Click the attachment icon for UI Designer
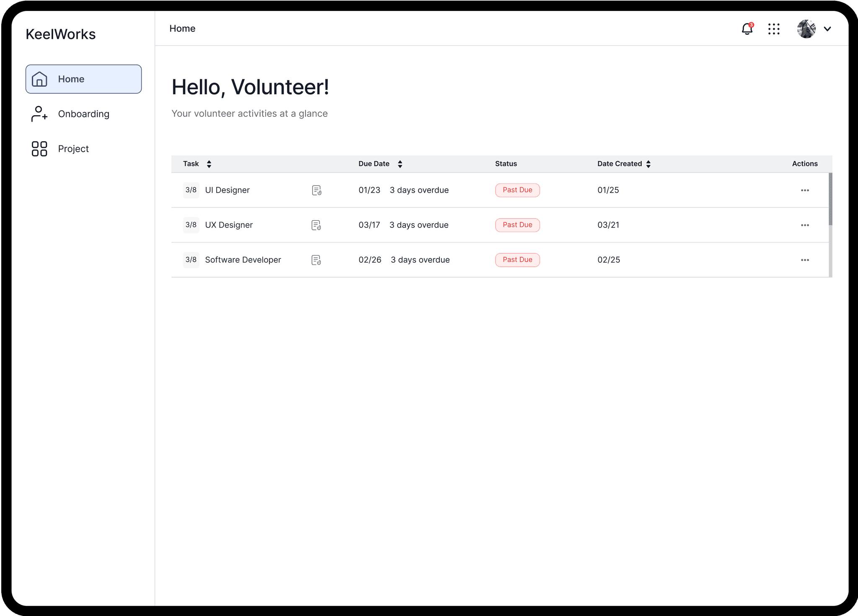 (x=317, y=191)
